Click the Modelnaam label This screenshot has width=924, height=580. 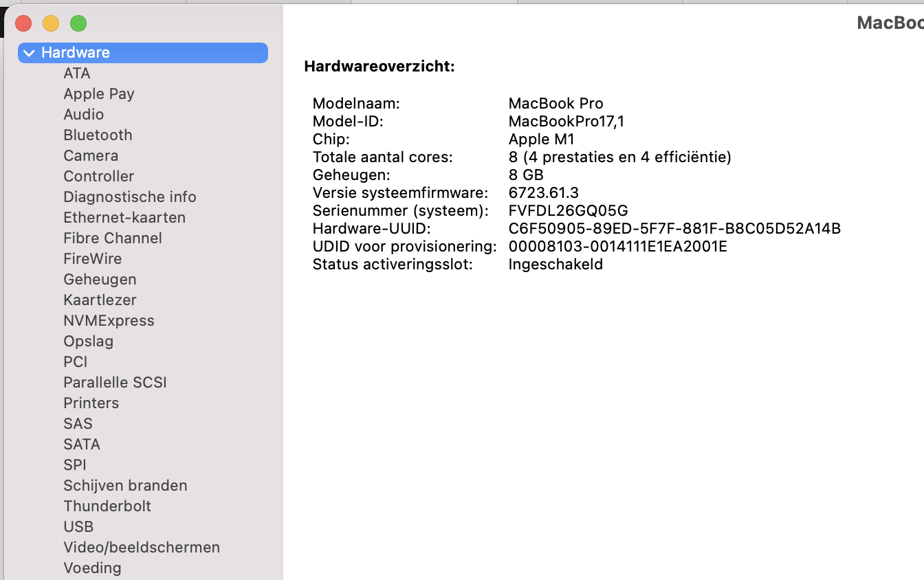tap(356, 104)
